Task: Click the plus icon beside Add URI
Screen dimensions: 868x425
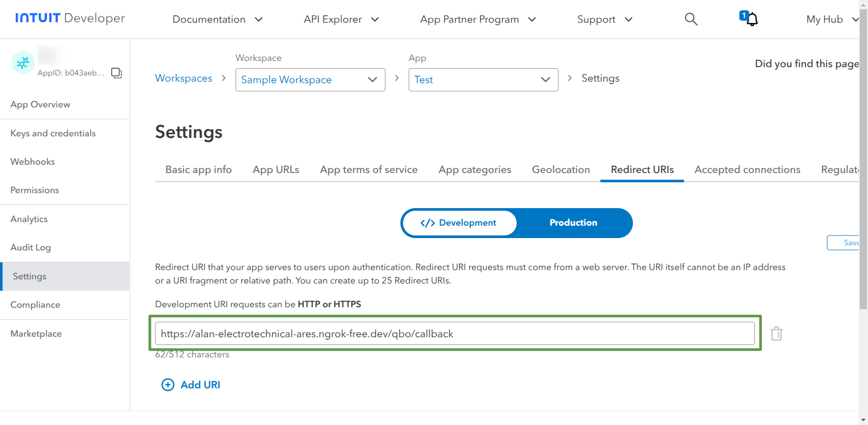Action: click(168, 385)
